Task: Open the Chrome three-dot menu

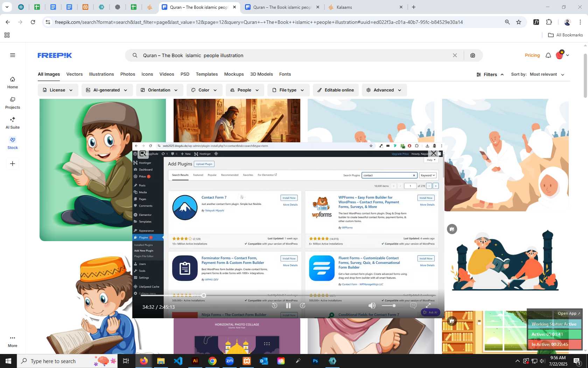Action: (x=580, y=22)
